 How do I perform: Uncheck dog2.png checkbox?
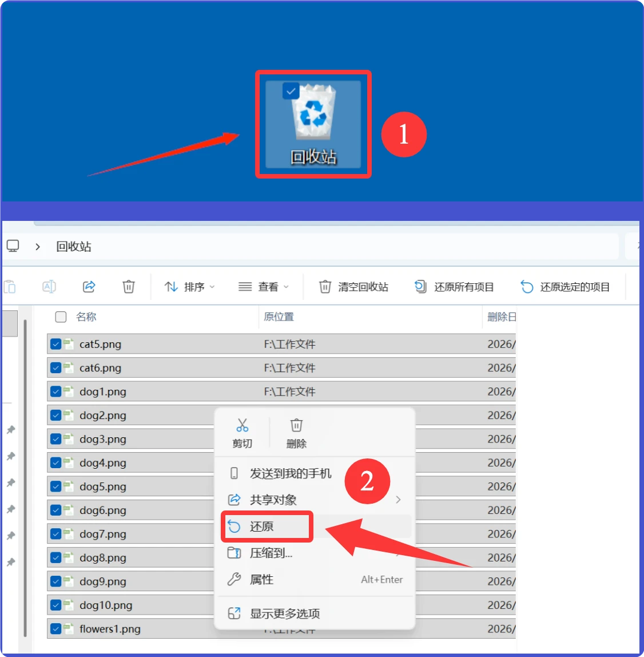(x=55, y=415)
